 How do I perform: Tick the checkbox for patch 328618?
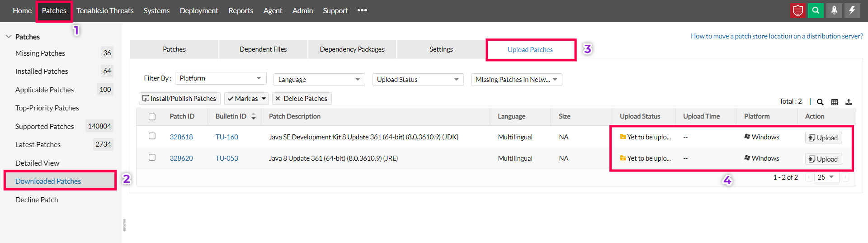point(152,136)
